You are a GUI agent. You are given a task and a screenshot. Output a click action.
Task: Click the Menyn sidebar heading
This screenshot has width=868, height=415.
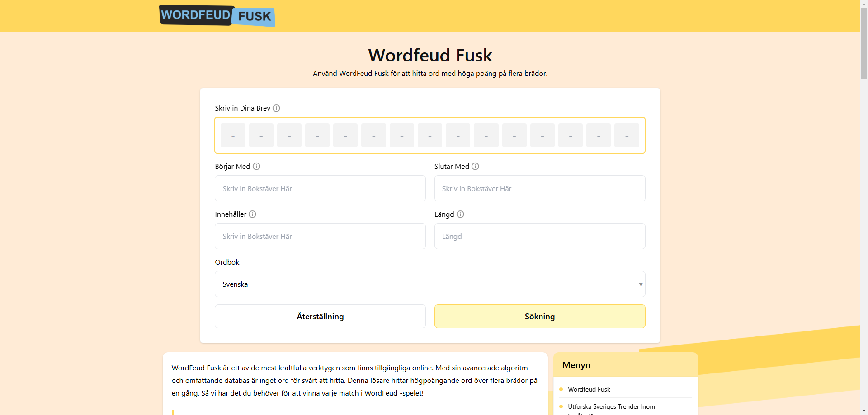(576, 365)
